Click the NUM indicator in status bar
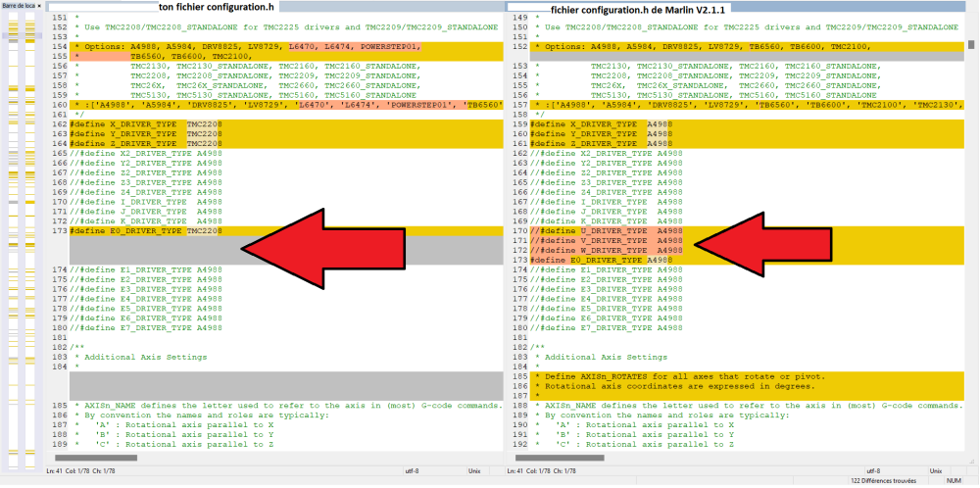 click(954, 480)
